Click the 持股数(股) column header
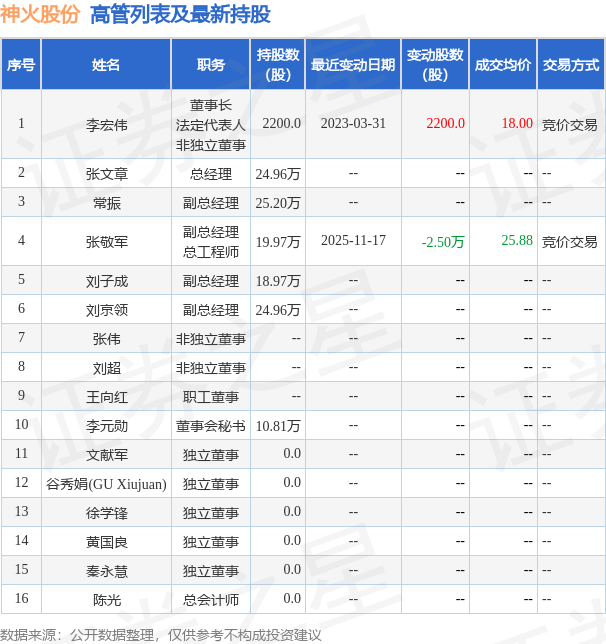The width and height of the screenshot is (606, 644). 278,64
